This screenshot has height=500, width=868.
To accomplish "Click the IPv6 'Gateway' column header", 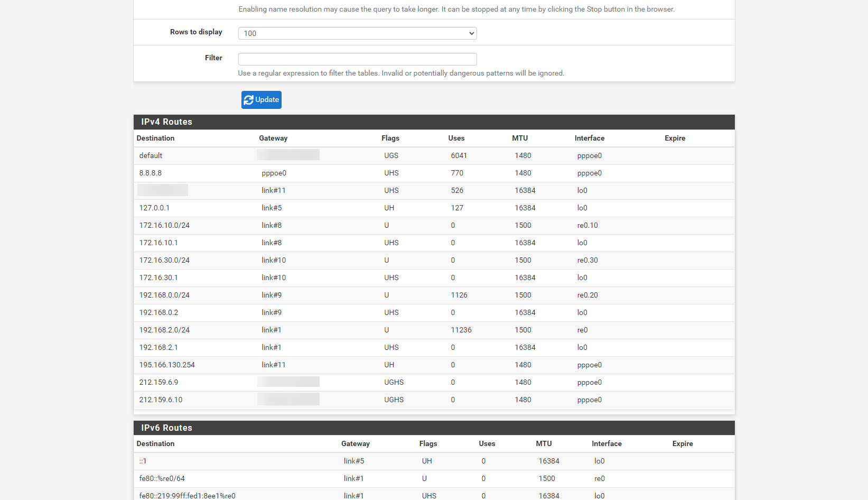I will pos(356,444).
